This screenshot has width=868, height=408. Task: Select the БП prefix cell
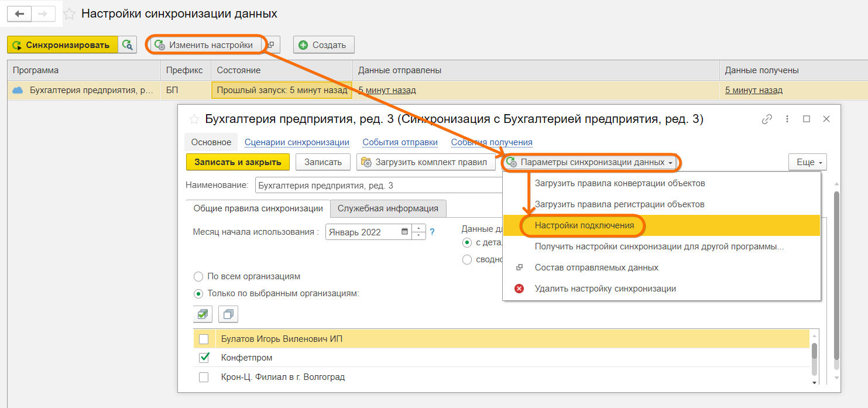coord(186,90)
